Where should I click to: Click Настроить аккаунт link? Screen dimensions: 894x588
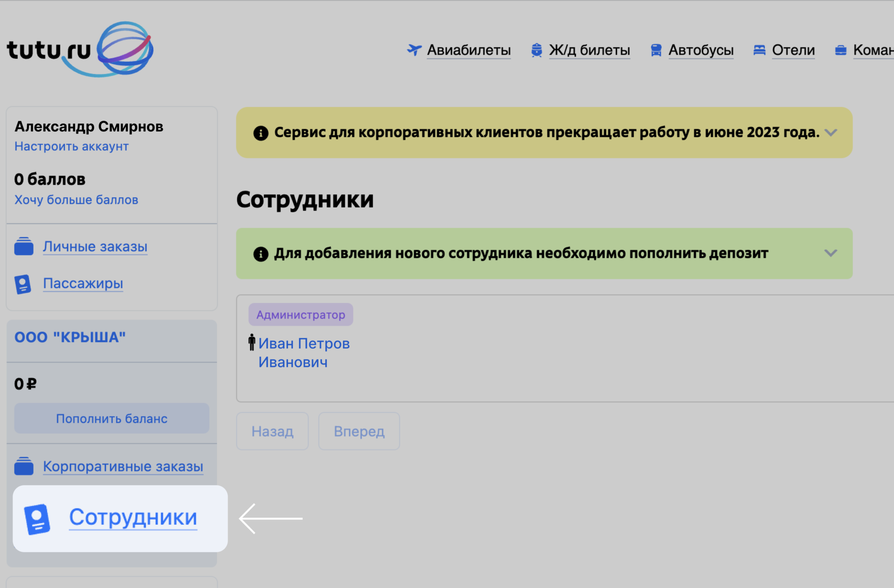point(72,146)
